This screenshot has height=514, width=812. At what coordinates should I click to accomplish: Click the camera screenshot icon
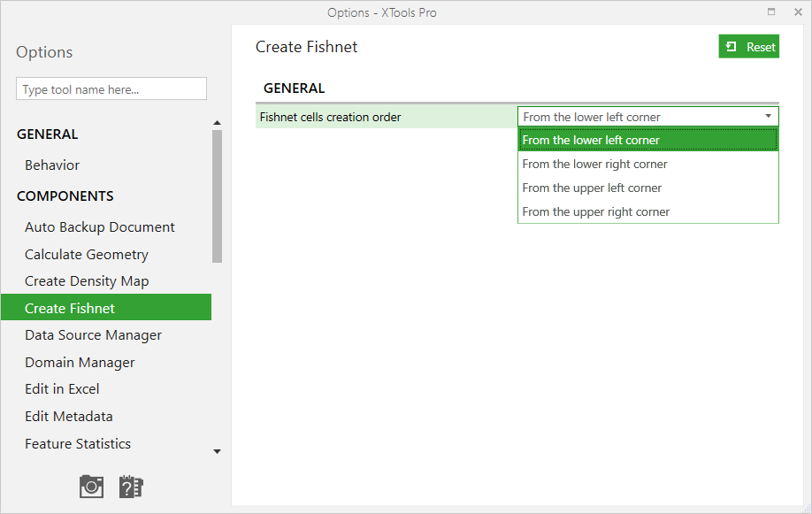(x=91, y=487)
